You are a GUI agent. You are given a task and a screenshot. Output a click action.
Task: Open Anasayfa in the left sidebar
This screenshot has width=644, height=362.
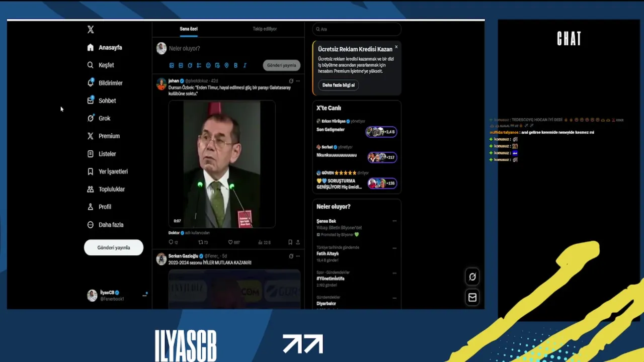[105, 47]
